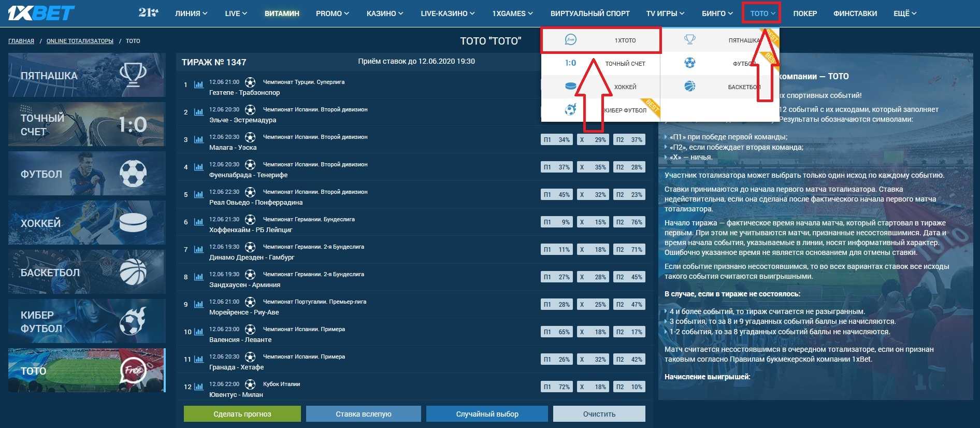Click the cyber football icon in dropdown menu

click(x=570, y=109)
